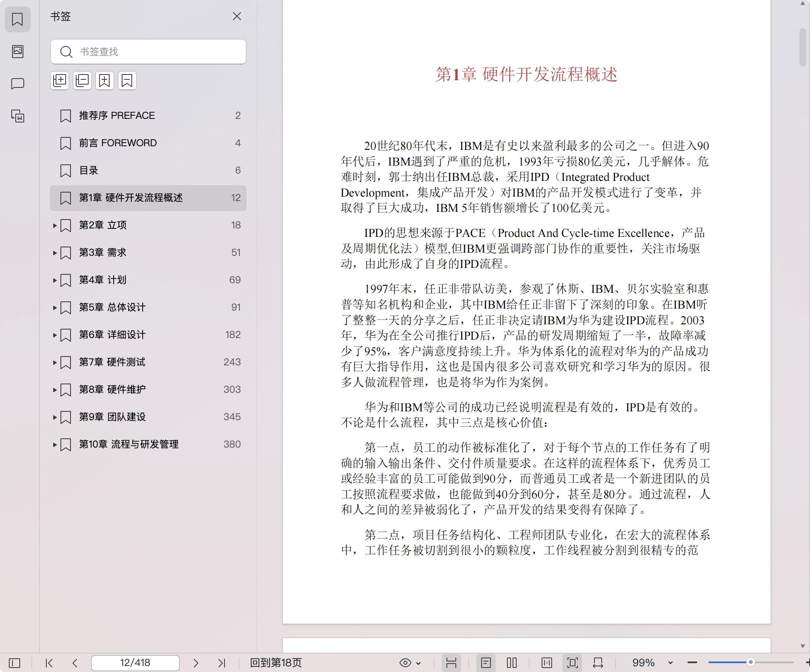Select bookmark 第1章 硬件开发流程概述
This screenshot has height=672, width=810.
148,198
